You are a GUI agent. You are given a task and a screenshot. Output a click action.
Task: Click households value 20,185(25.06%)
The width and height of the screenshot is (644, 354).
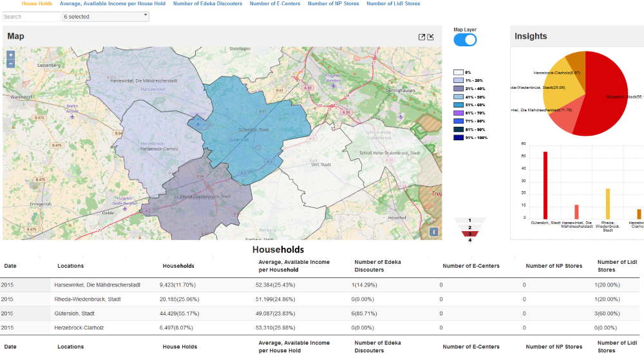pyautogui.click(x=179, y=299)
